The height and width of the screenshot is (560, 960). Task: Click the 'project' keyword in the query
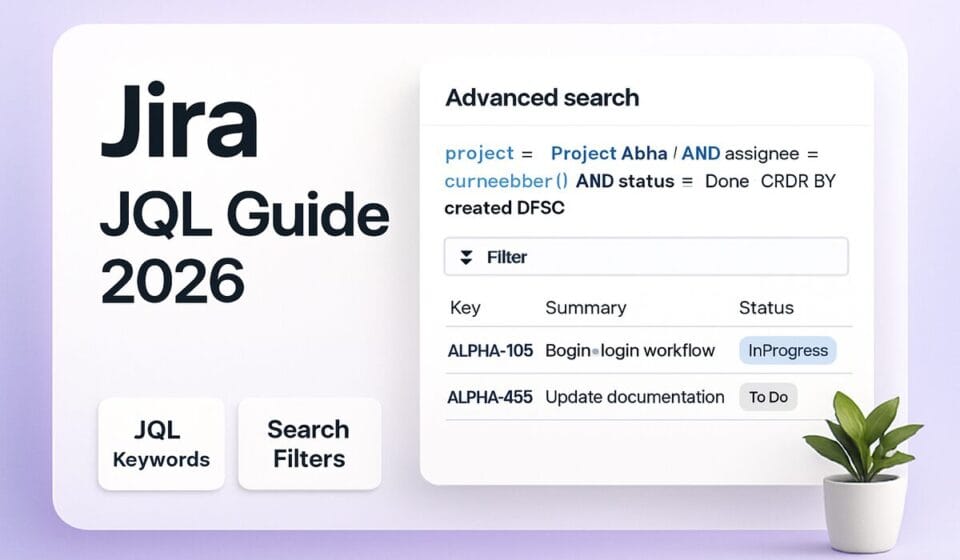pyautogui.click(x=479, y=154)
